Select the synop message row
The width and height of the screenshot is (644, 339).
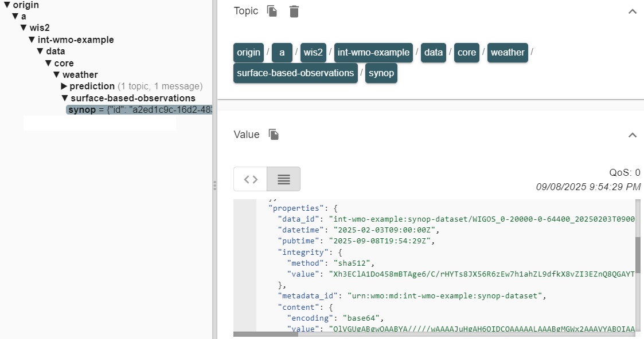139,110
